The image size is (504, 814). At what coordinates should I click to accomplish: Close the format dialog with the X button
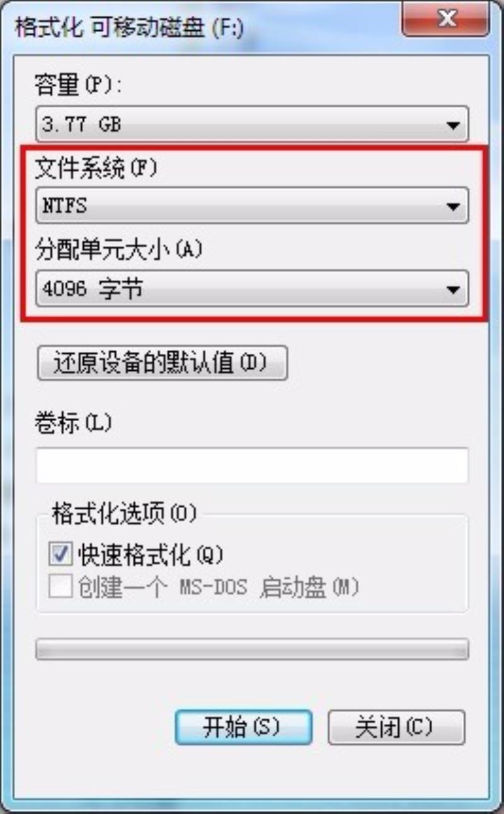click(446, 18)
